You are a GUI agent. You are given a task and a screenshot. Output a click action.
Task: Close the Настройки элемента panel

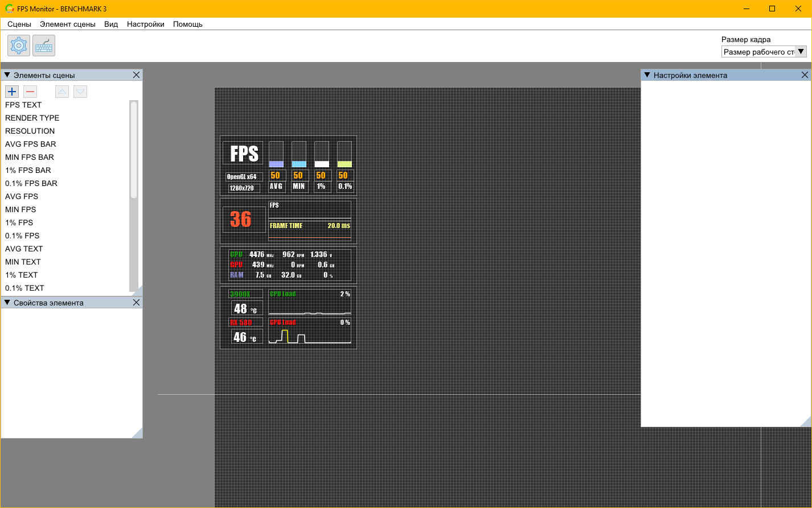pos(805,75)
